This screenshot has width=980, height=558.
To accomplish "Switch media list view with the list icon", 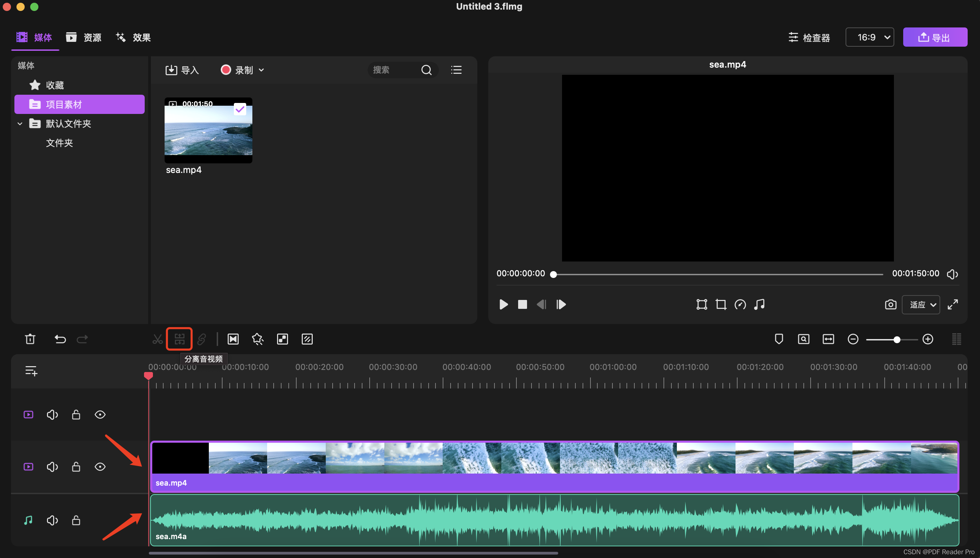I will click(456, 70).
